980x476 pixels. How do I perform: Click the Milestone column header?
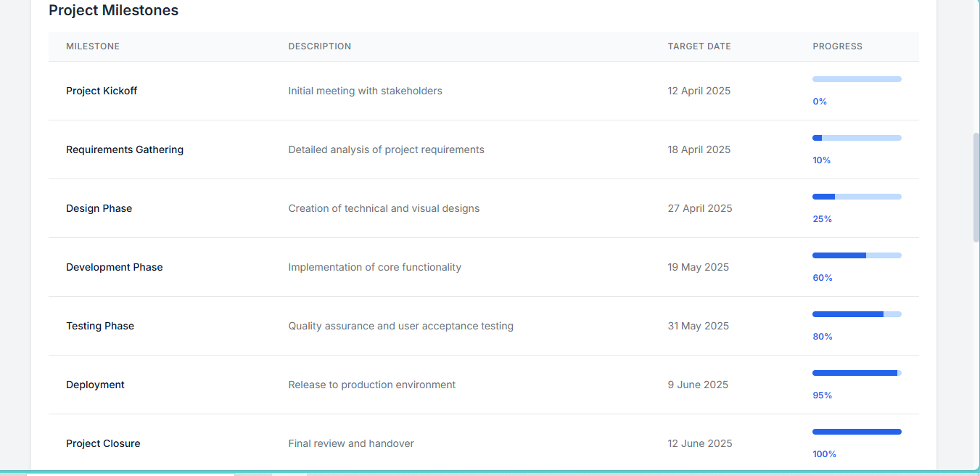coord(93,46)
